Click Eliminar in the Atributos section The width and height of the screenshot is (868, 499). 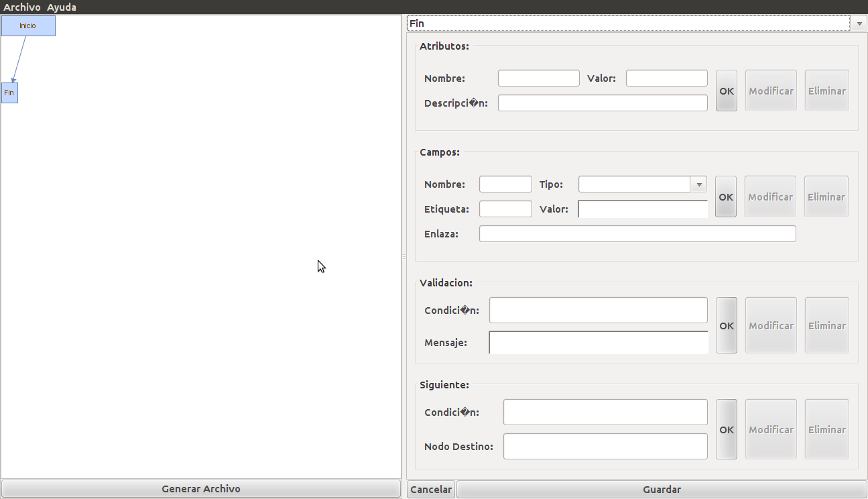coord(827,91)
